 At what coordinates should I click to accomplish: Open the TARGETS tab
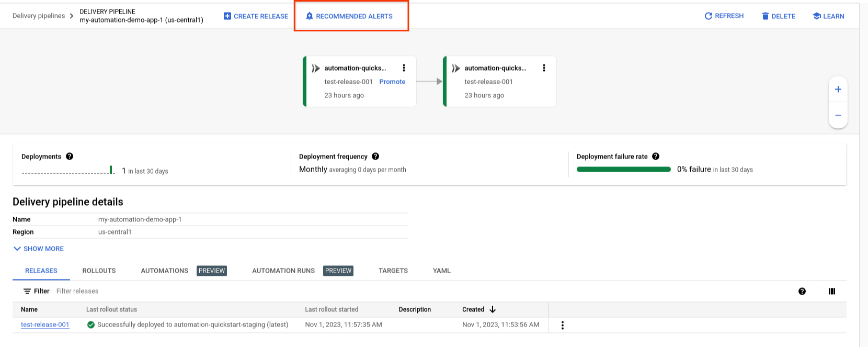tap(393, 271)
